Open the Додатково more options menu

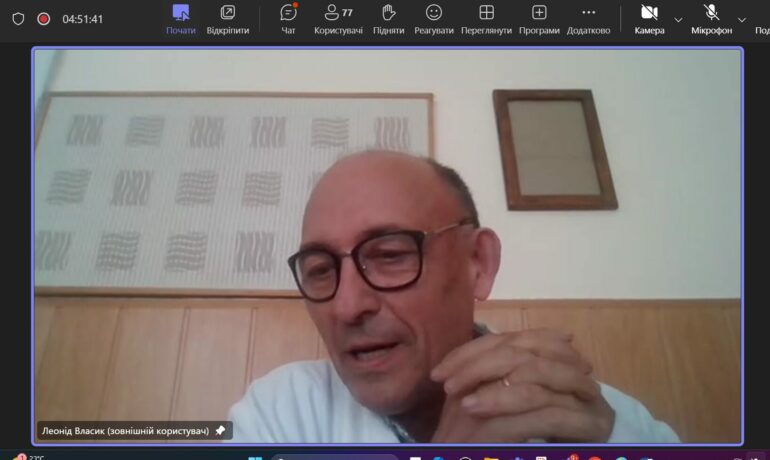coord(588,18)
